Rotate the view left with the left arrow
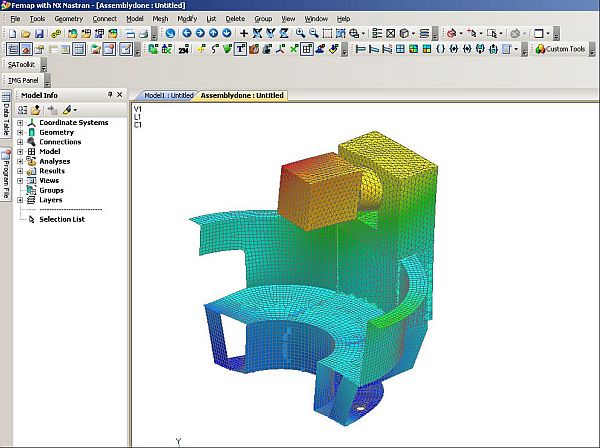 [x=187, y=33]
